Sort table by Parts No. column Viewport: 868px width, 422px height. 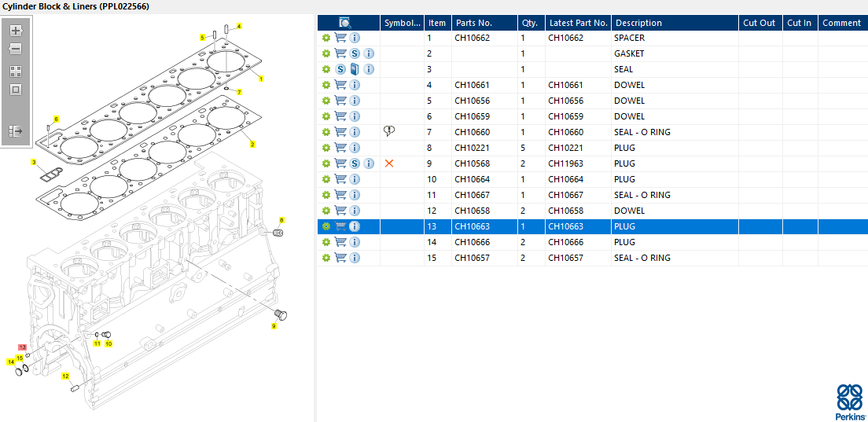[x=473, y=23]
